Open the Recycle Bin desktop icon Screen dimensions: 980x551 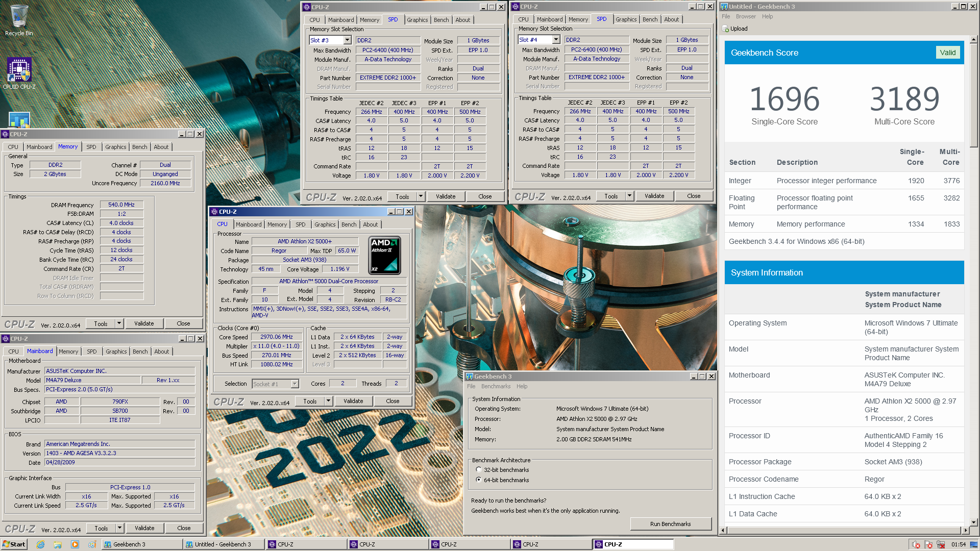[19, 20]
